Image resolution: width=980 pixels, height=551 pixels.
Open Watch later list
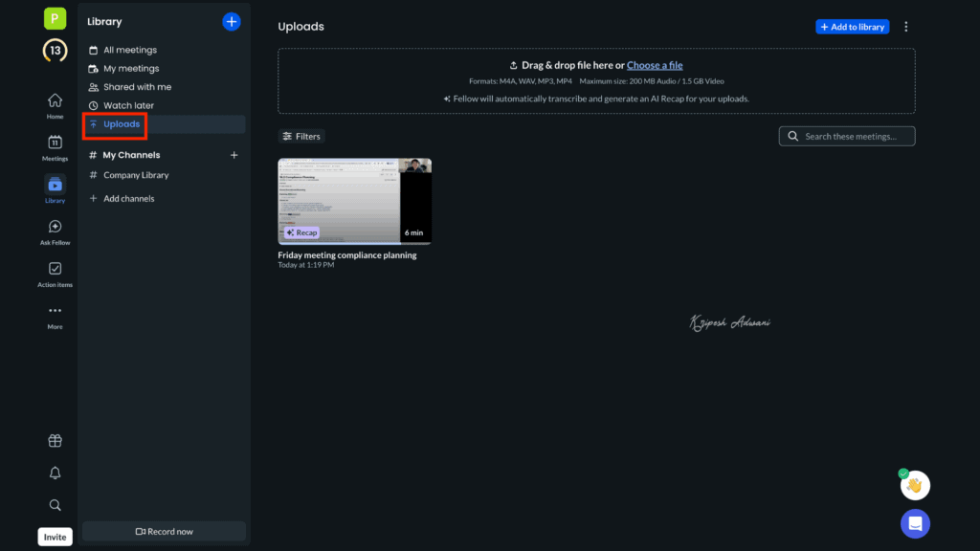[x=128, y=105]
